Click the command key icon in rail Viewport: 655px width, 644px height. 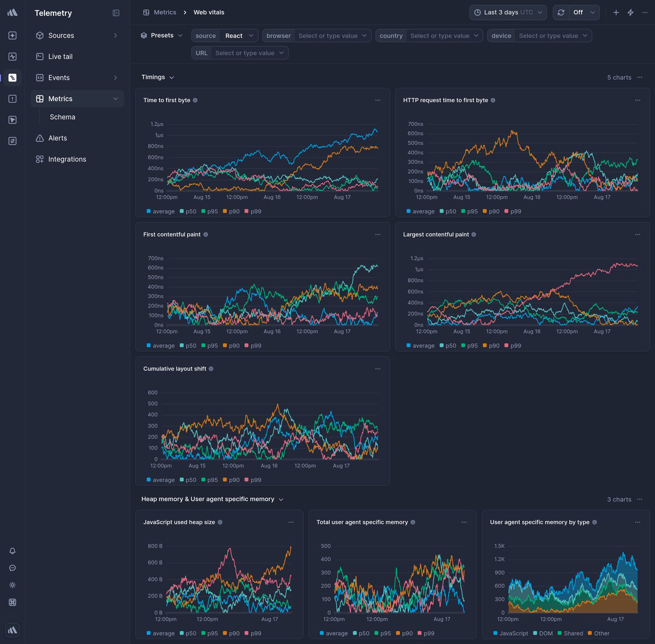tap(12, 602)
